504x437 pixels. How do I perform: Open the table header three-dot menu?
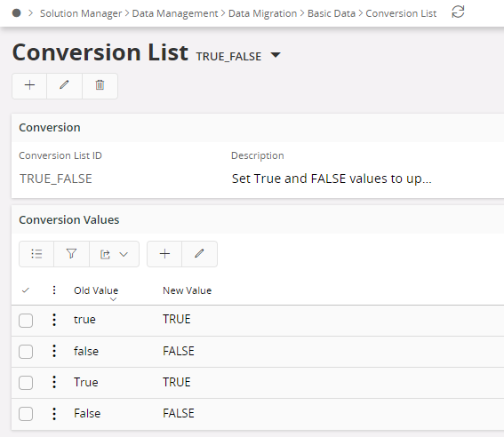point(54,290)
